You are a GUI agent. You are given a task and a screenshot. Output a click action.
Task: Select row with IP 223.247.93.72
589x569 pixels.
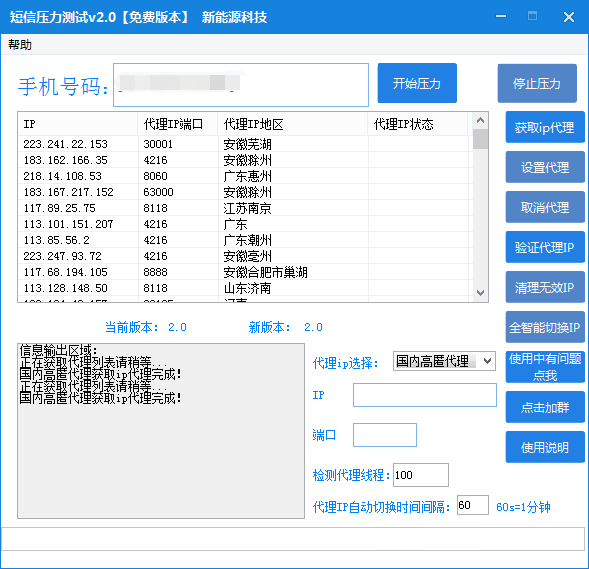(x=245, y=256)
